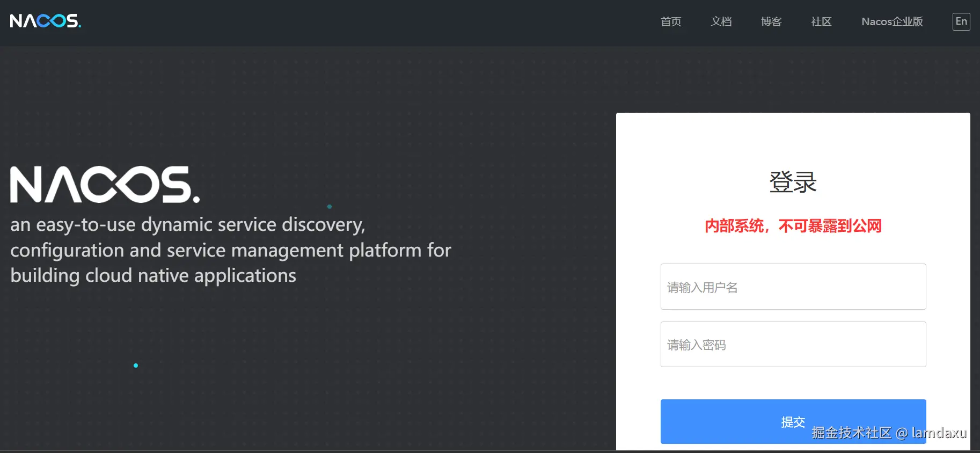Image resolution: width=980 pixels, height=453 pixels.
Task: Click the dark header bar background
Action: pos(376,23)
